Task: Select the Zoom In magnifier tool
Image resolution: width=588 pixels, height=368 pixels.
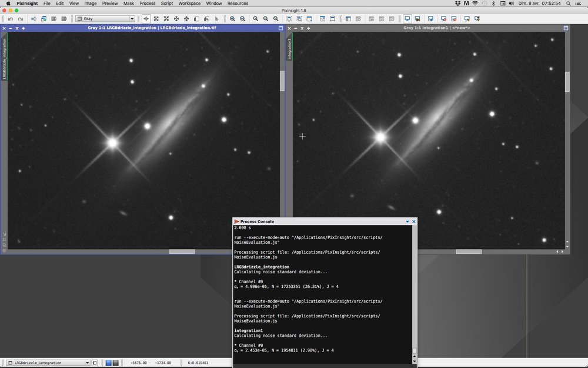Action: (232, 19)
